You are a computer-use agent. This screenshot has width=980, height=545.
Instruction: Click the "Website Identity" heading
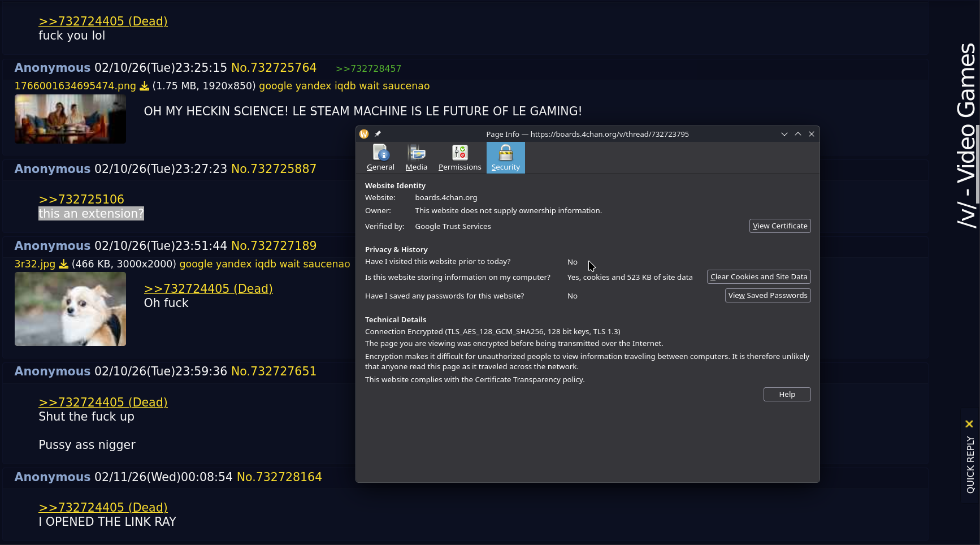tap(395, 186)
